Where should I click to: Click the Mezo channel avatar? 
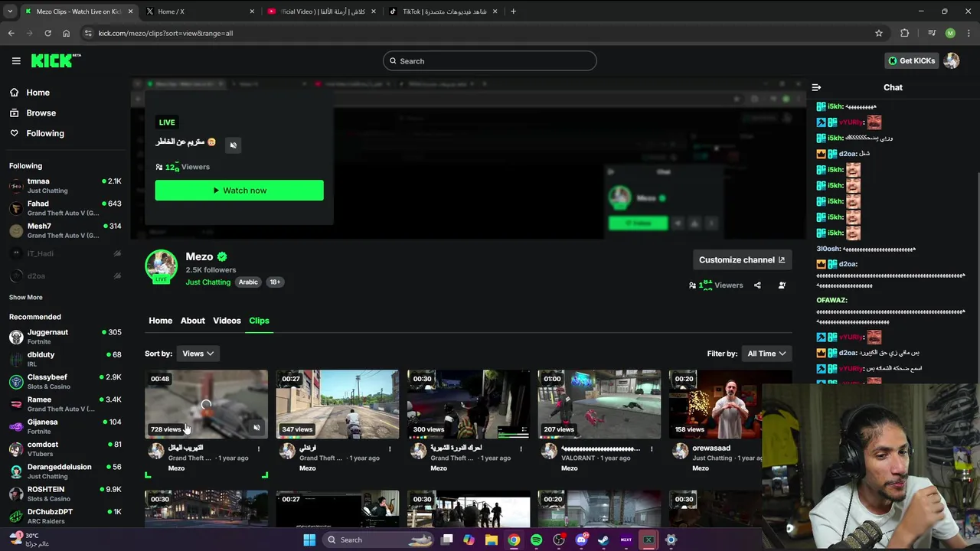click(x=161, y=266)
